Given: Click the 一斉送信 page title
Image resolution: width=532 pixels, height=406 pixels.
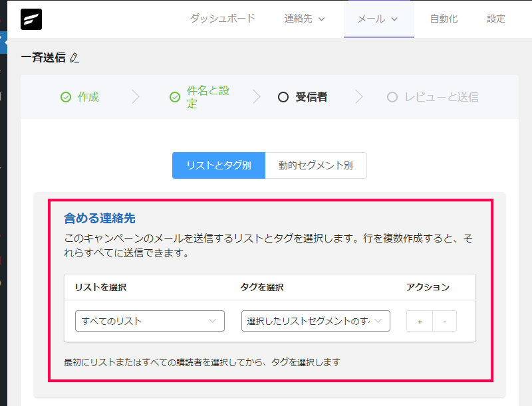Looking at the screenshot, I should [x=43, y=58].
